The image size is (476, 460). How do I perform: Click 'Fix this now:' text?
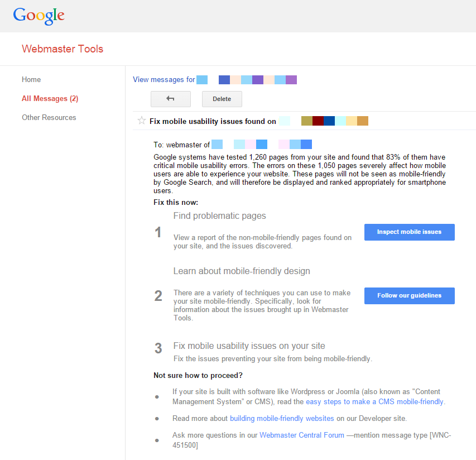(176, 203)
